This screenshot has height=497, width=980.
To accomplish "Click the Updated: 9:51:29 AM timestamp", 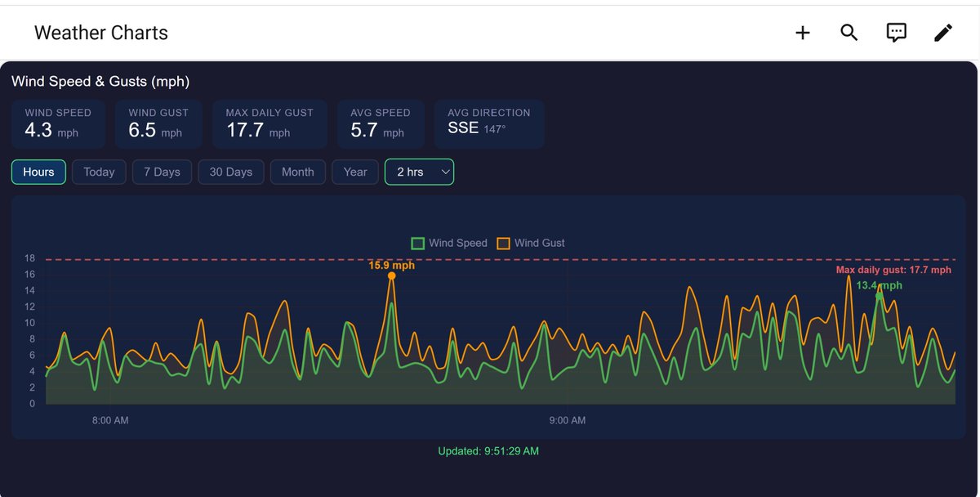I will coord(488,451).
